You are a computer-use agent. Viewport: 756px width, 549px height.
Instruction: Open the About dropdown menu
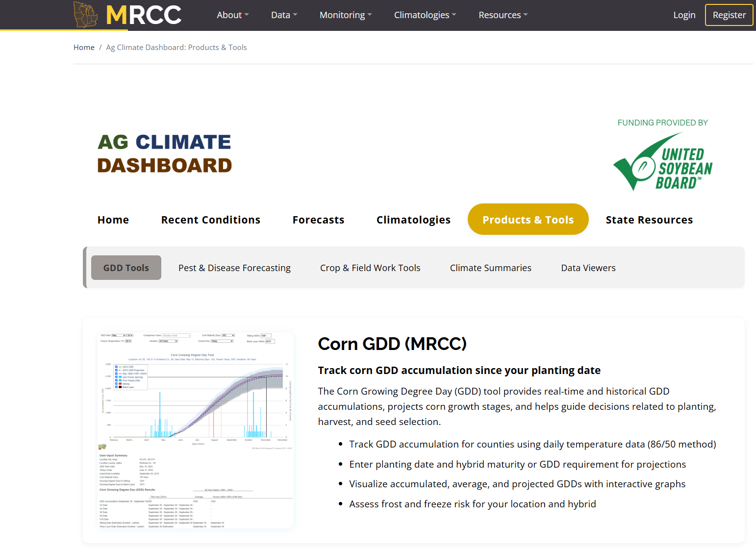(233, 15)
